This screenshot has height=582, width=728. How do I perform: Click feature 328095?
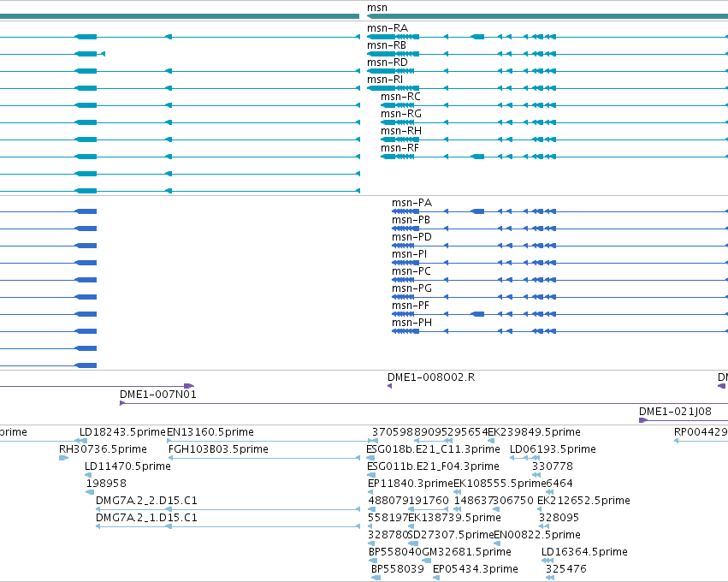pyautogui.click(x=559, y=519)
